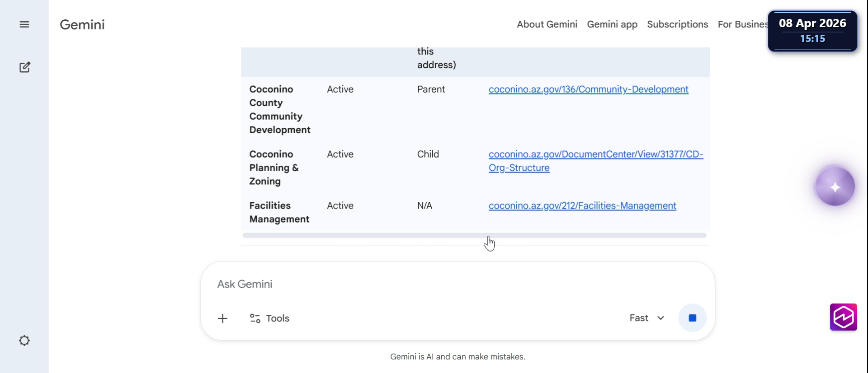Open settings gear in sidebar
The width and height of the screenshot is (868, 373).
(x=24, y=340)
